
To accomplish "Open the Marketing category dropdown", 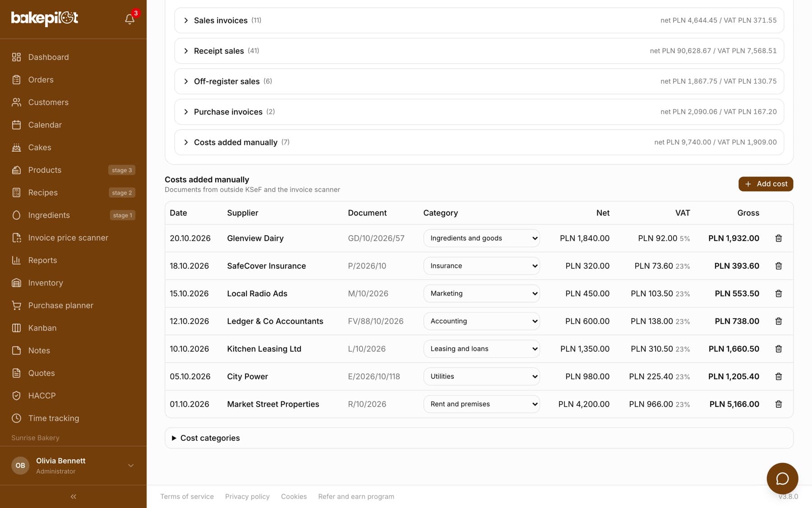I will coord(481,294).
